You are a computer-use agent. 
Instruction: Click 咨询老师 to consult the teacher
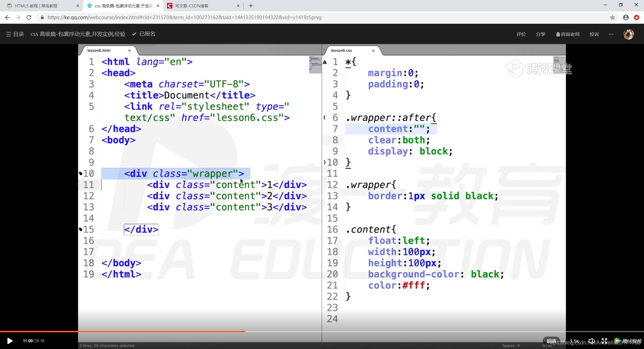568,34
